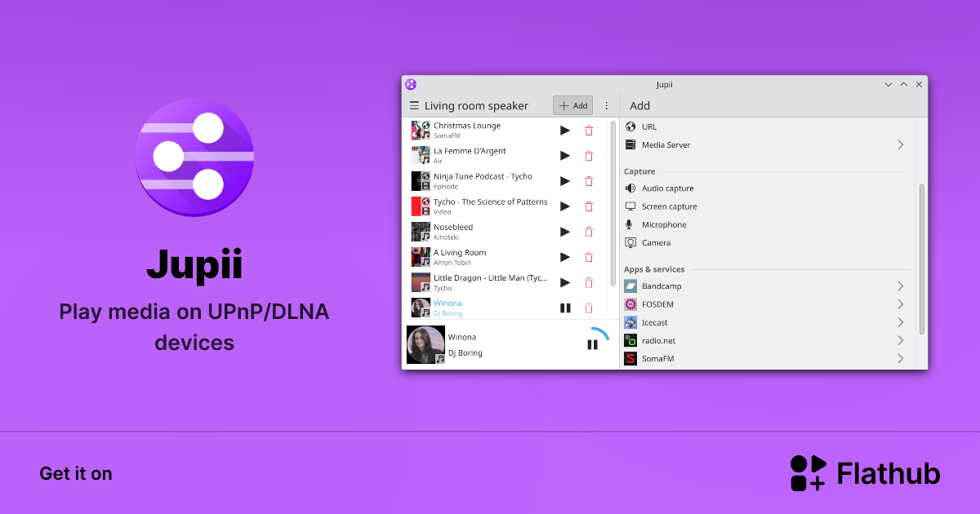Open the hamburger menu next to Living room speaker

414,105
